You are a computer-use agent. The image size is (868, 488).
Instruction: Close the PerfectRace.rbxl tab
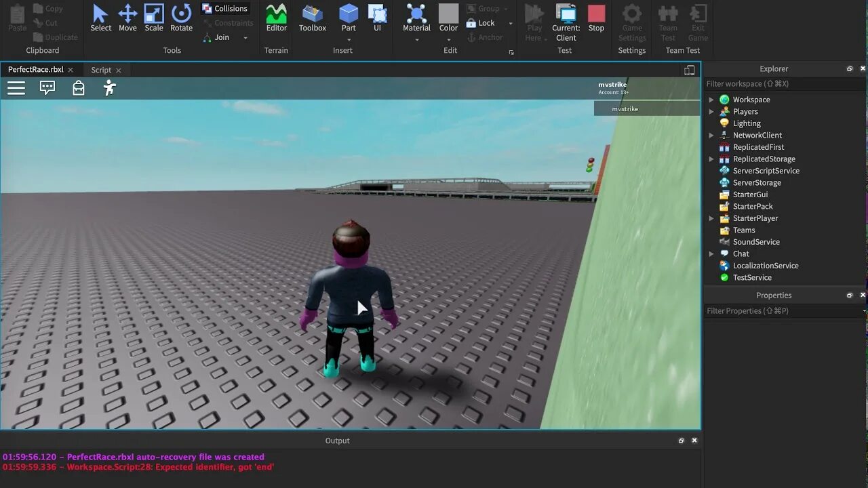point(71,70)
